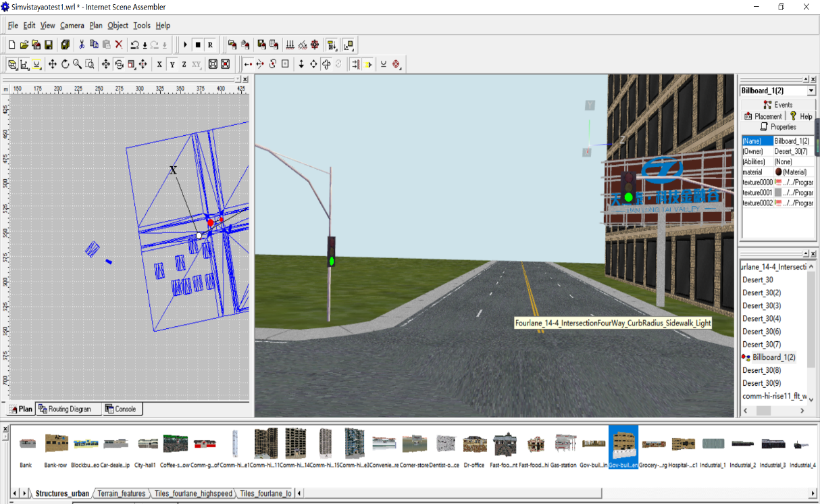
Task: Open the 3D box view dropdown
Action: 13,64
